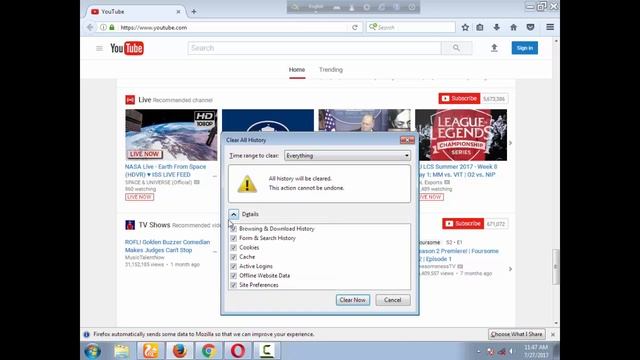Viewport: 640px width, 360px height.
Task: Toggle the Cache checkbox
Action: tap(233, 257)
